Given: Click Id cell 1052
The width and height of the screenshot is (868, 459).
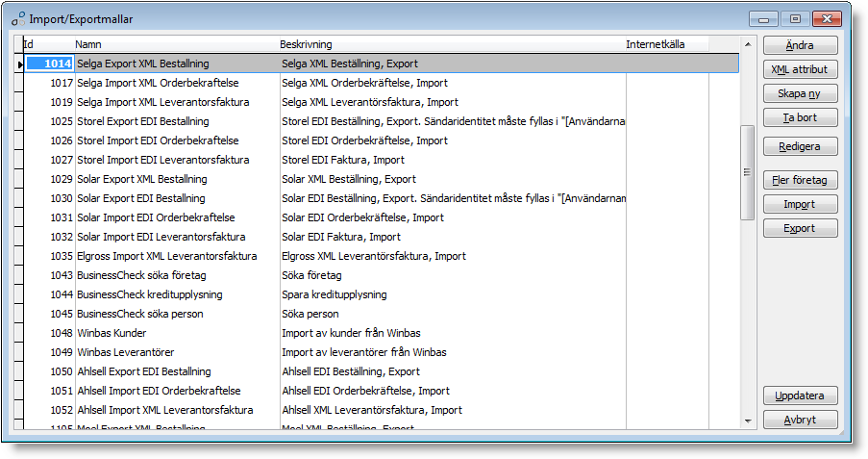Looking at the screenshot, I should tap(49, 410).
